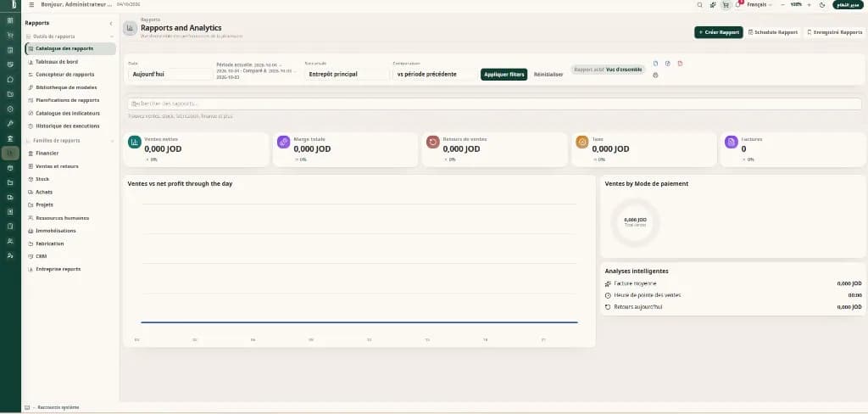The width and height of the screenshot is (868, 414).
Task: Click the blue copy document icon in filters
Action: coord(656,63)
